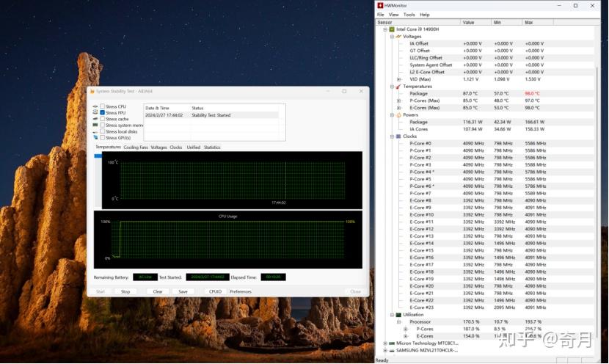
Task: Expand the Micron Technology device node
Action: tap(385, 343)
